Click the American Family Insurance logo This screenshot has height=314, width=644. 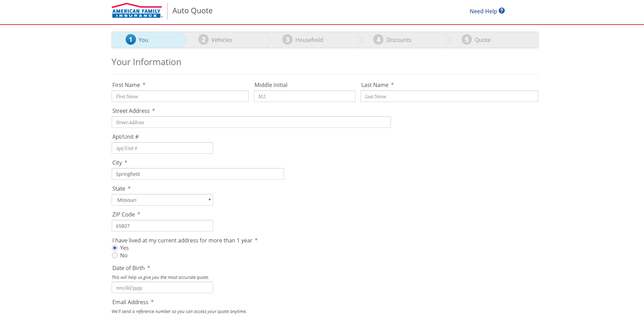coord(137,11)
